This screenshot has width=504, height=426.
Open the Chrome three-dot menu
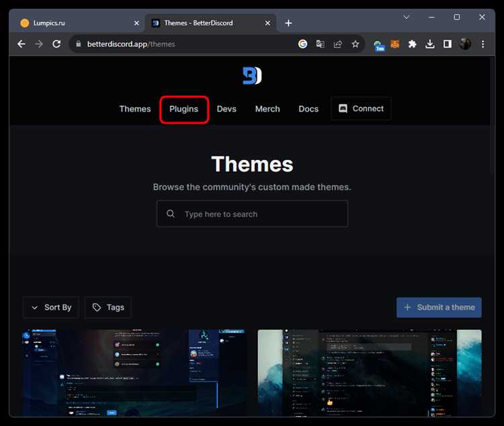482,44
